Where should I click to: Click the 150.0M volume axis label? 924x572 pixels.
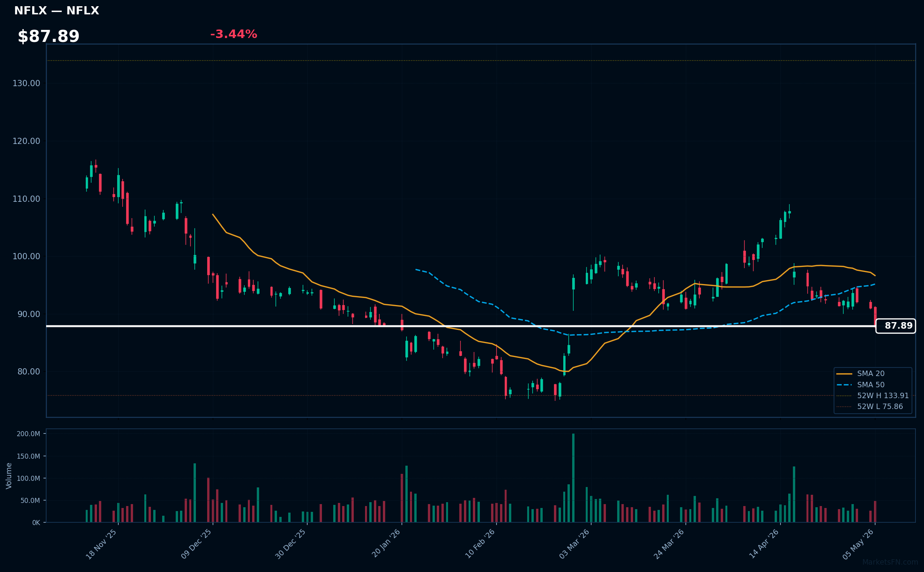(28, 456)
